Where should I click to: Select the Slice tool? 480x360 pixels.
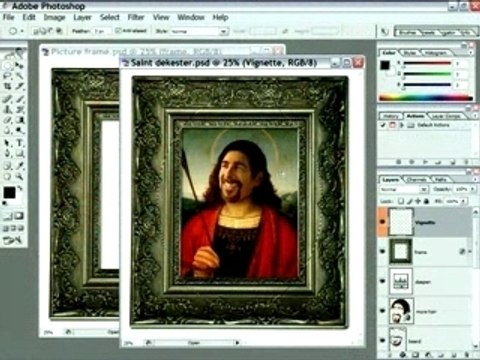[x=19, y=87]
